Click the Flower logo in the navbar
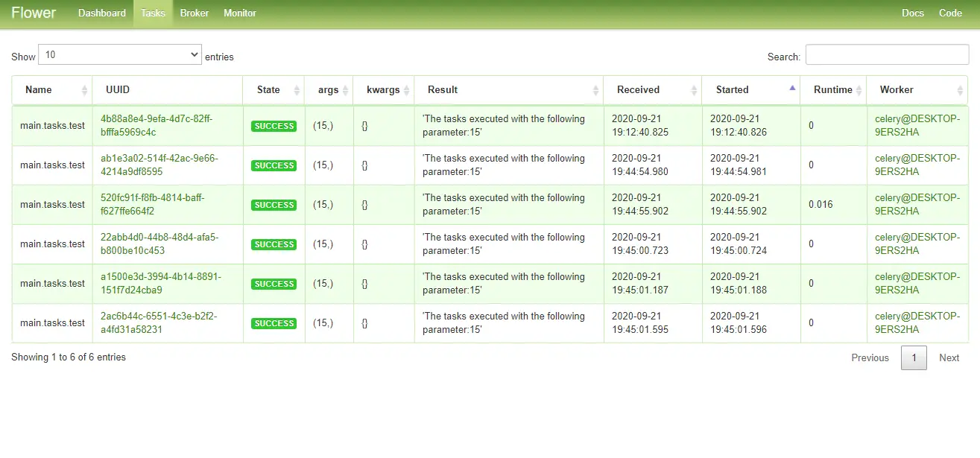The image size is (980, 458). pyautogui.click(x=34, y=13)
